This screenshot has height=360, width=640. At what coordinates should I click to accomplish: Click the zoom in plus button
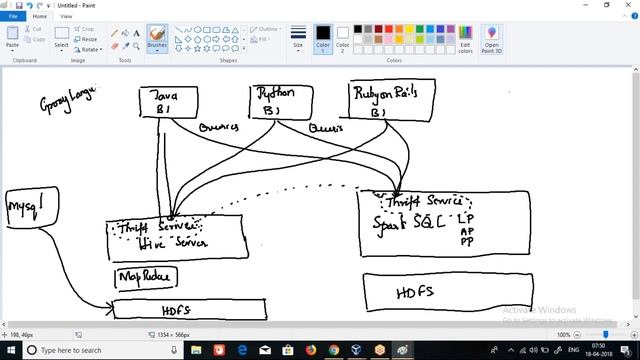(634, 335)
